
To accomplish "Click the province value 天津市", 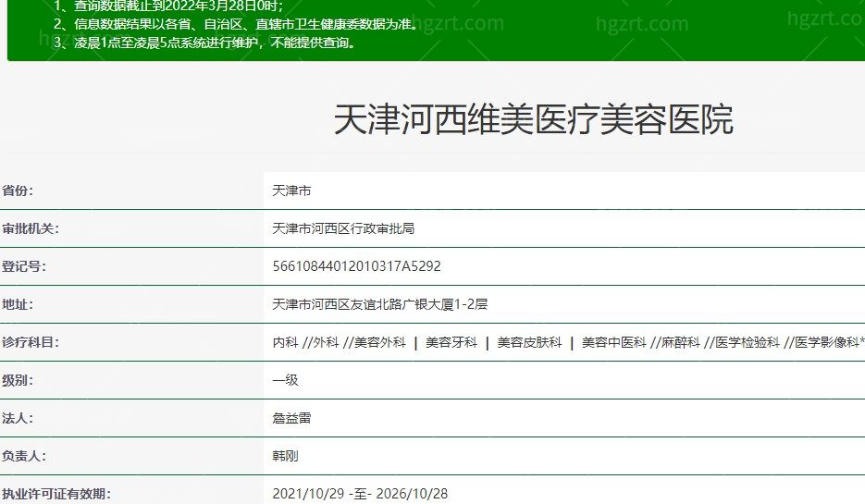I will [x=291, y=191].
